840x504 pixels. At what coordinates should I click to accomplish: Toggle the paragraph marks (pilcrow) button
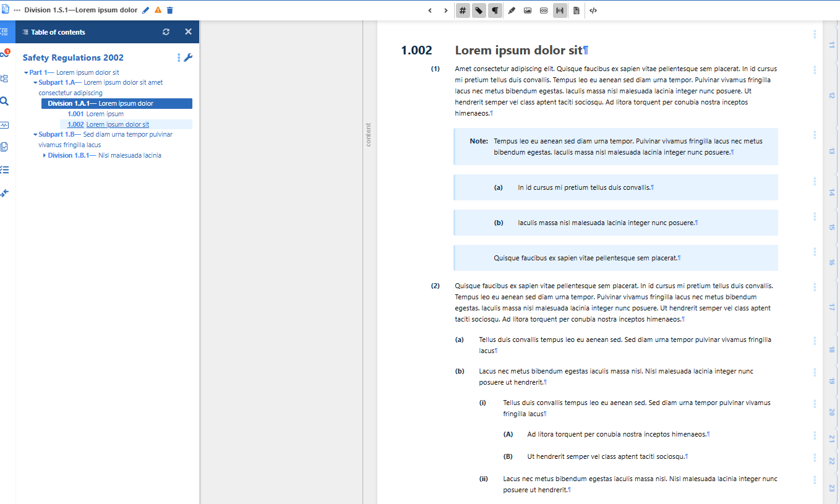tap(495, 11)
